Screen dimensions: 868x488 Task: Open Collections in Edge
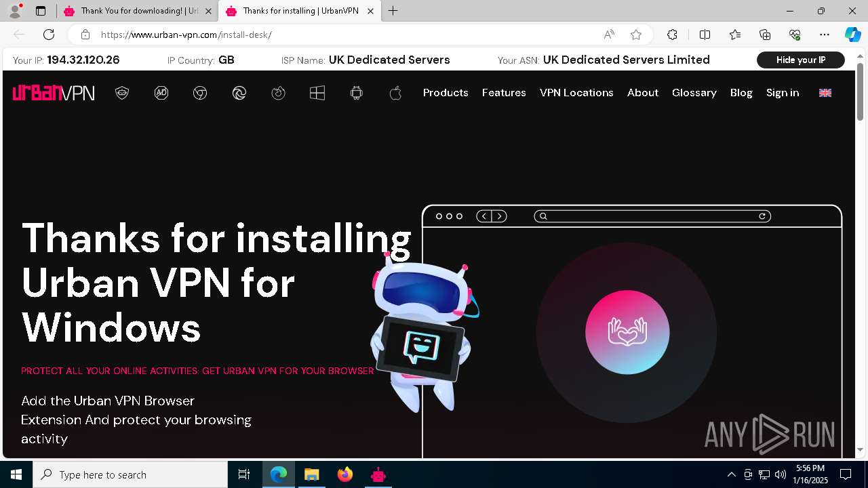(765, 35)
